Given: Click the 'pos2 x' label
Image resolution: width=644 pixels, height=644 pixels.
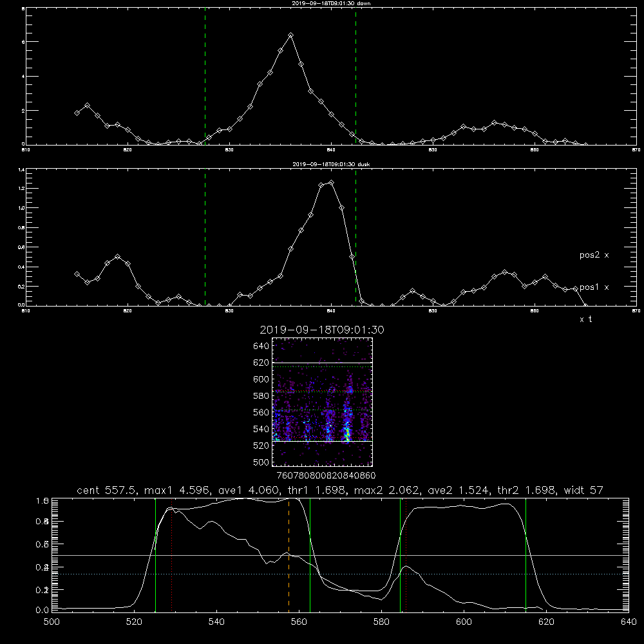Looking at the screenshot, I should click(594, 255).
